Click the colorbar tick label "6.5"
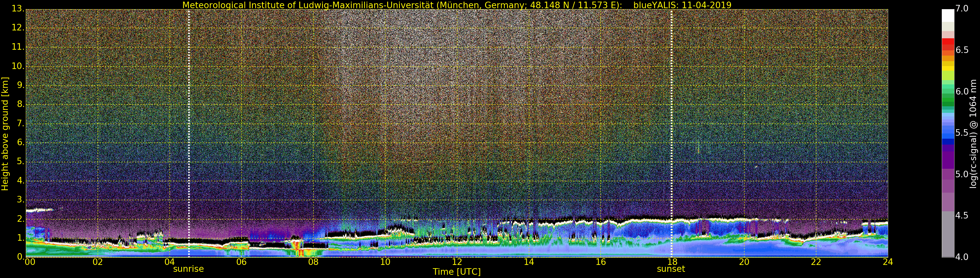 962,50
